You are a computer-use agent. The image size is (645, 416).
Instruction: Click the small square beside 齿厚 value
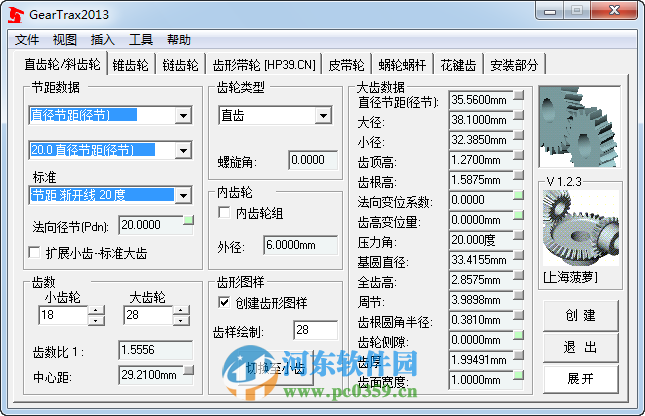[519, 356]
